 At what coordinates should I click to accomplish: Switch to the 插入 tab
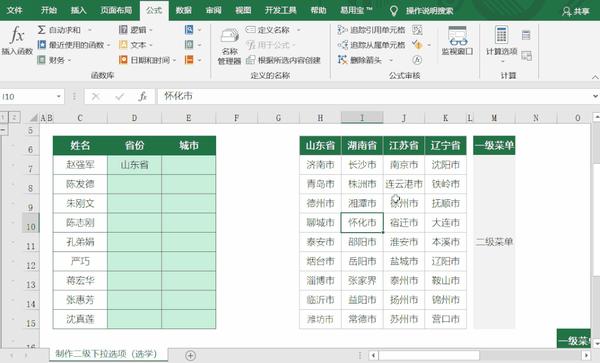[78, 10]
